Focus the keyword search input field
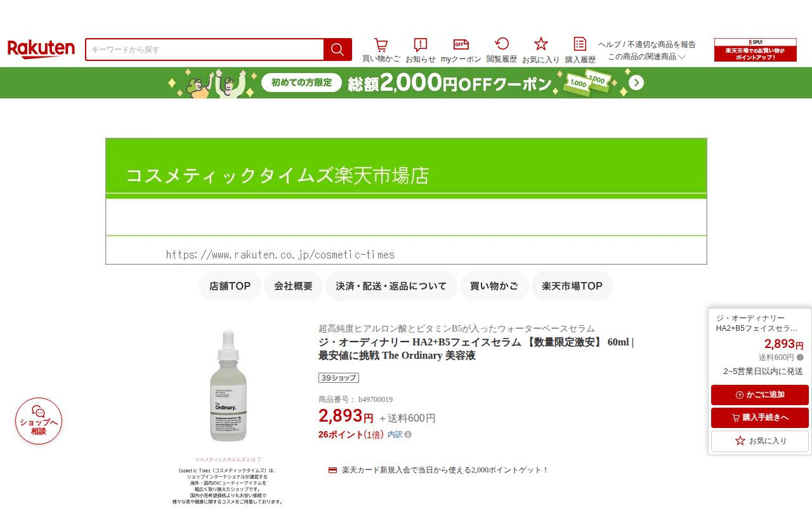Image resolution: width=812 pixels, height=508 pixels. [x=205, y=50]
